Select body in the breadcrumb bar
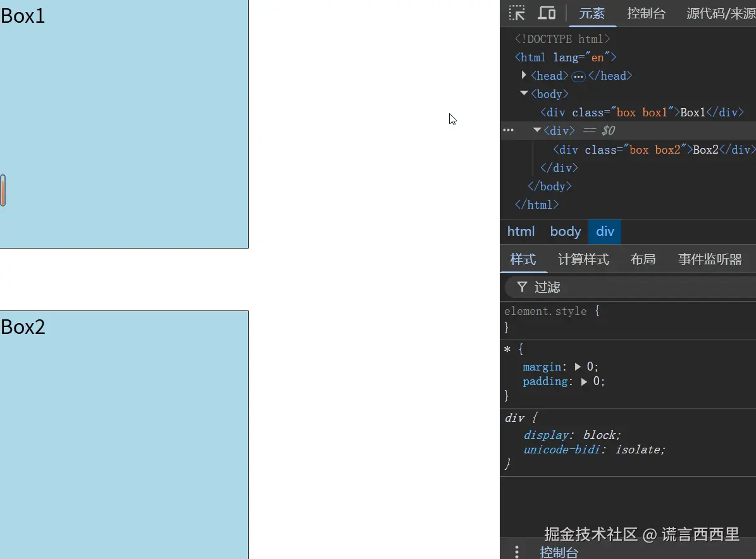 [x=565, y=231]
